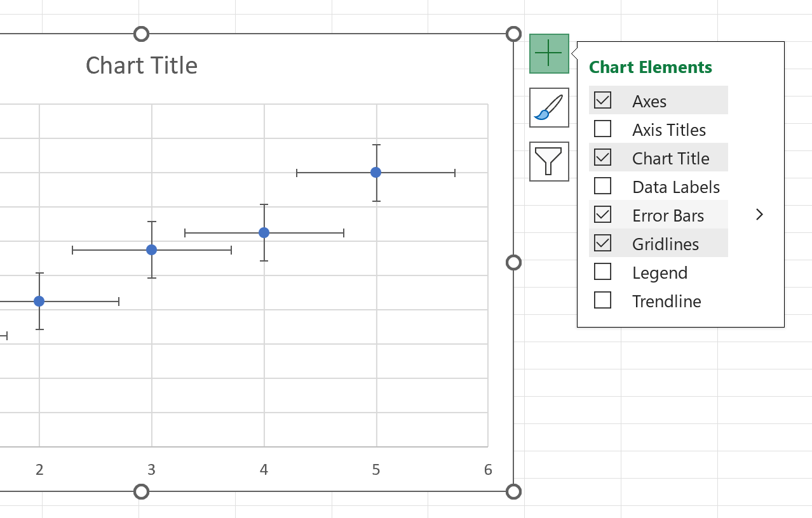Expand the Error Bars submenu arrow
The height and width of the screenshot is (518, 812).
(x=759, y=215)
